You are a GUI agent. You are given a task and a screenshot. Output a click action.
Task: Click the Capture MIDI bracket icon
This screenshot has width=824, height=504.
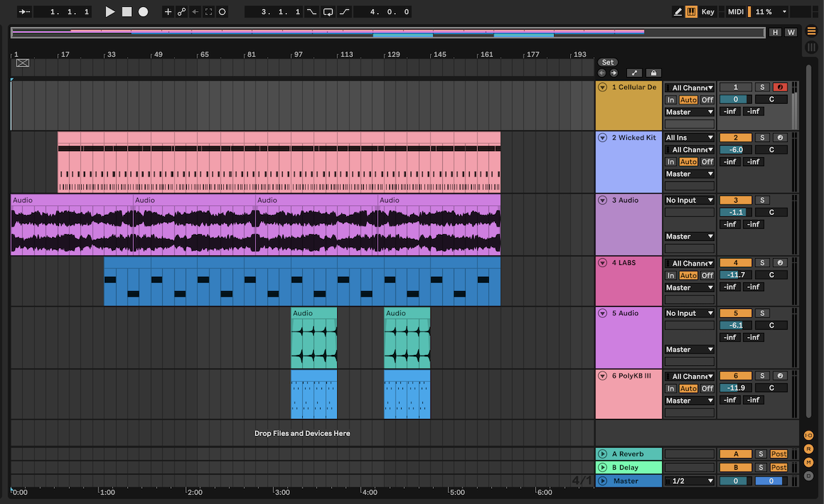(209, 12)
